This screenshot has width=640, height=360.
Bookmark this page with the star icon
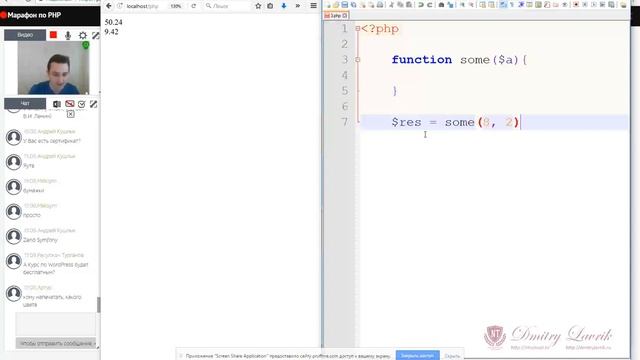pos(258,6)
